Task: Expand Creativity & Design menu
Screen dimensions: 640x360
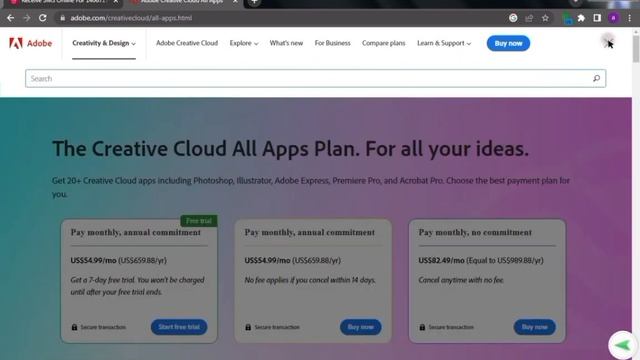Action: coord(104,43)
